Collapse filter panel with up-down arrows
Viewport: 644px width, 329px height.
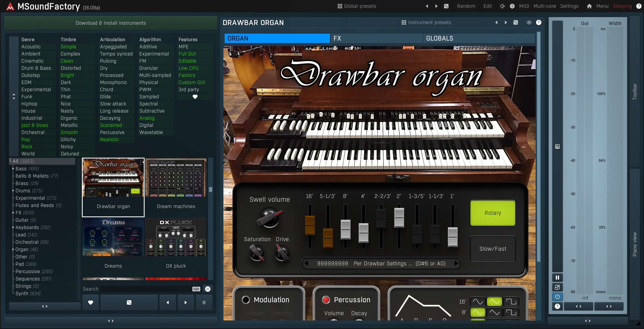coord(14,97)
